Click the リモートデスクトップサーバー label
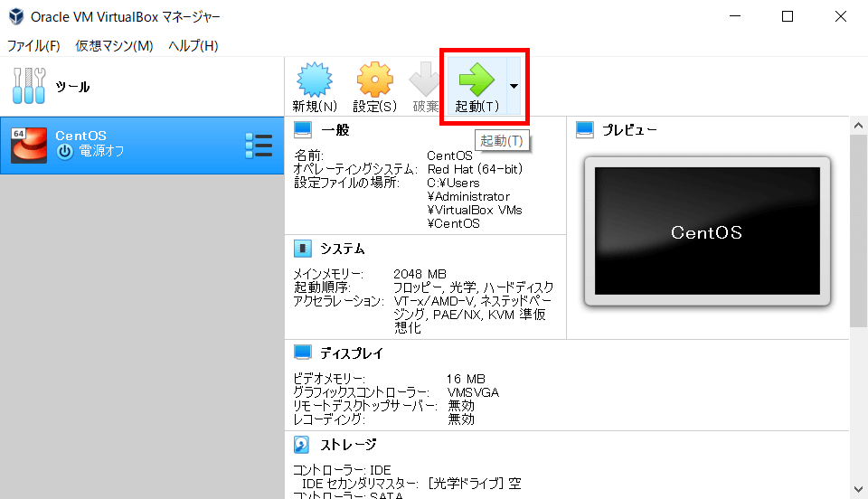The image size is (868, 499). coord(364,406)
